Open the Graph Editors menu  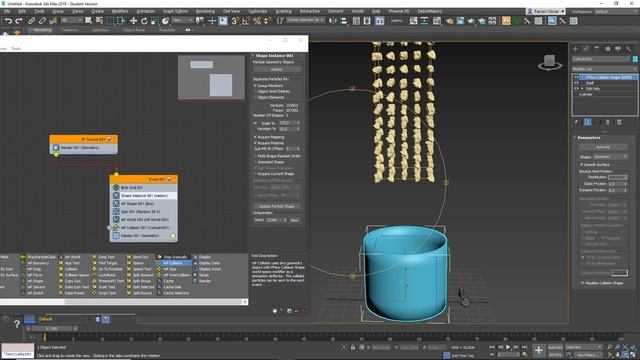tap(176, 11)
